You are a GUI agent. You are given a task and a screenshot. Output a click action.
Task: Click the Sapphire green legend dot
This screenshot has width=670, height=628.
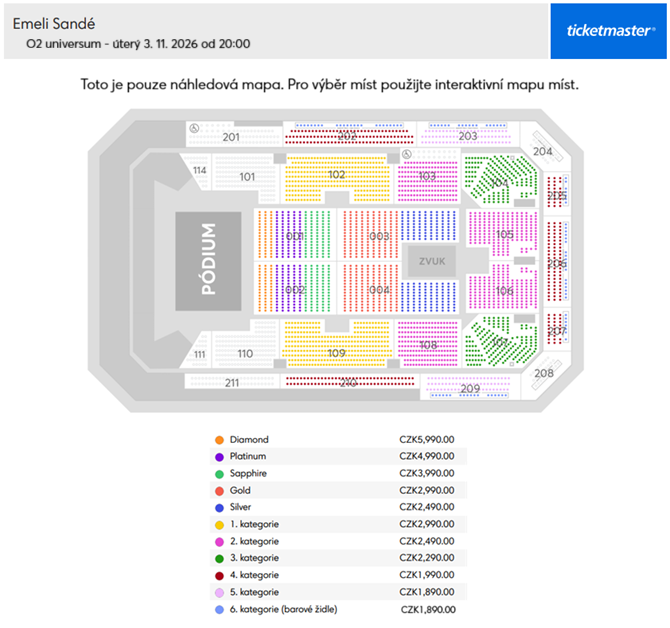coord(218,474)
